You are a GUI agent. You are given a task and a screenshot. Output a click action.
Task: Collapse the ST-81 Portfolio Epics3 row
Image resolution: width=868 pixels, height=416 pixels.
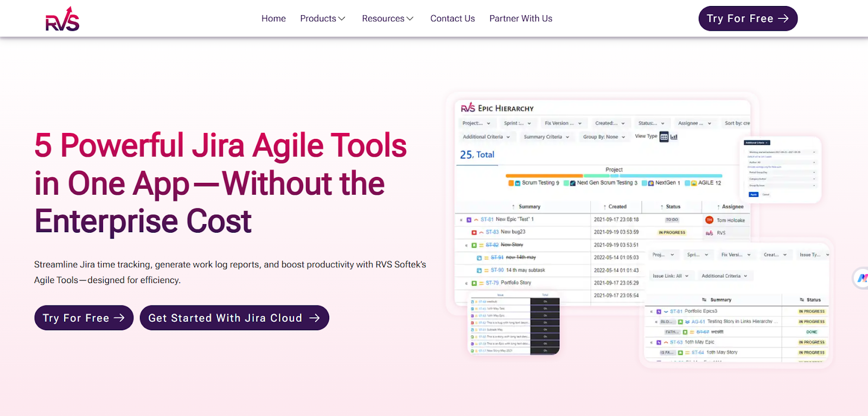(652, 312)
